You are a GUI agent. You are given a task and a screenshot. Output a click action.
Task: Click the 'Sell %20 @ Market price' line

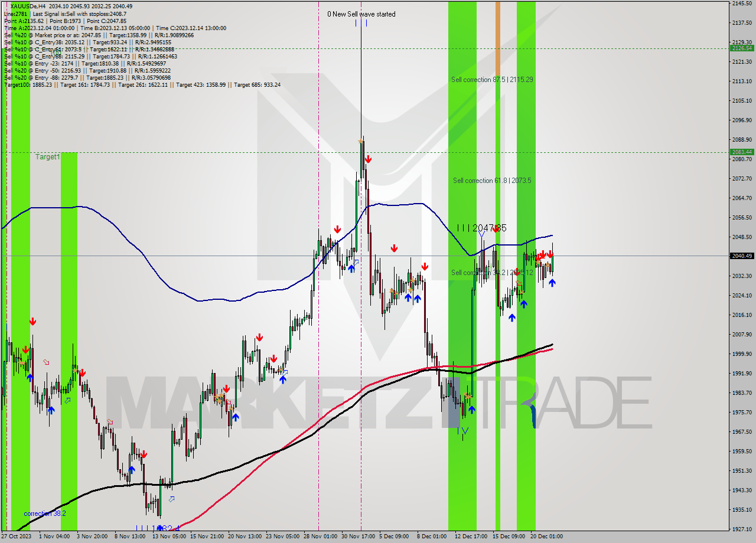click(99, 35)
